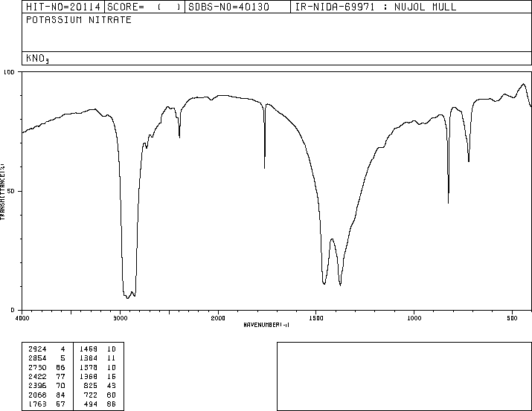This screenshot has height=411, width=532.
Task: Click the POTASSIUM NITRATE compound name
Action: pyautogui.click(x=79, y=20)
